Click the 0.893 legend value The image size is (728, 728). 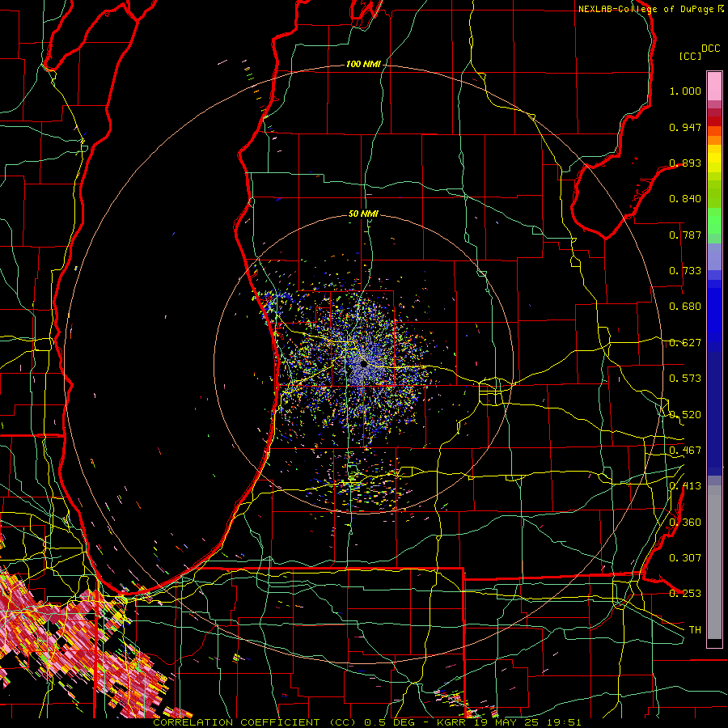click(x=685, y=163)
